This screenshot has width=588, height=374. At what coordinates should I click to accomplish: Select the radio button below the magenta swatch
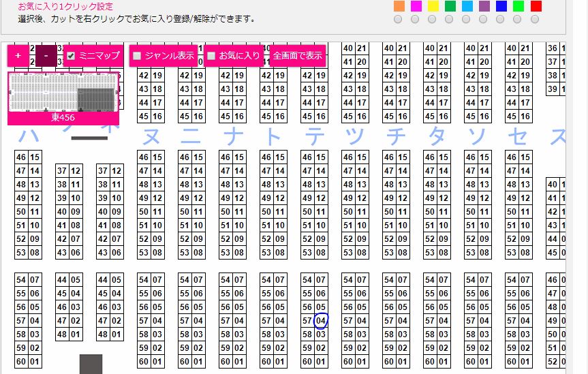[x=415, y=19]
